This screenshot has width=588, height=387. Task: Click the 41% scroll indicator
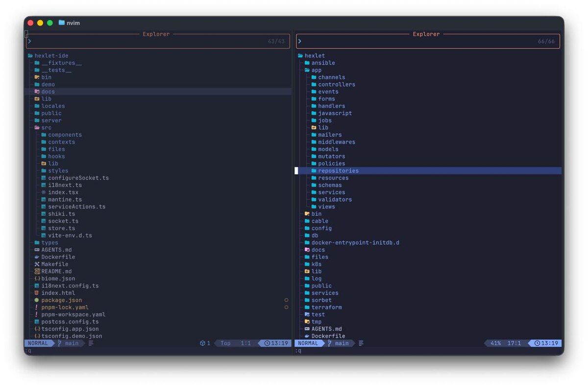pyautogui.click(x=495, y=343)
